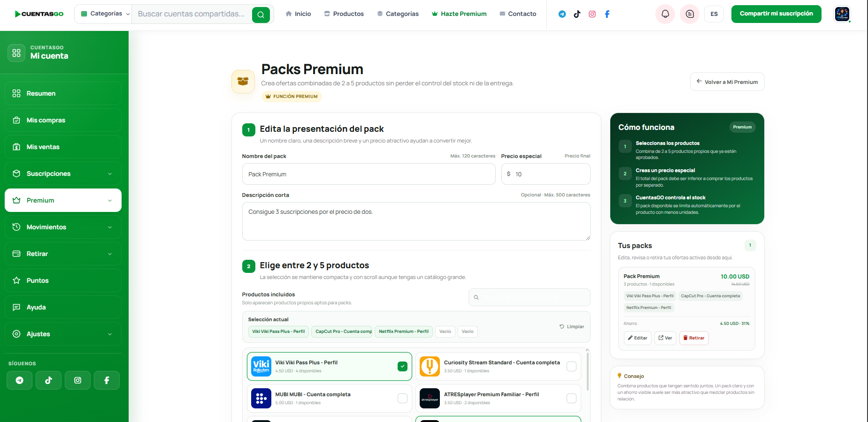Edit the Pack Premium pack
Viewport: 868px width, 422px height.
[638, 338]
